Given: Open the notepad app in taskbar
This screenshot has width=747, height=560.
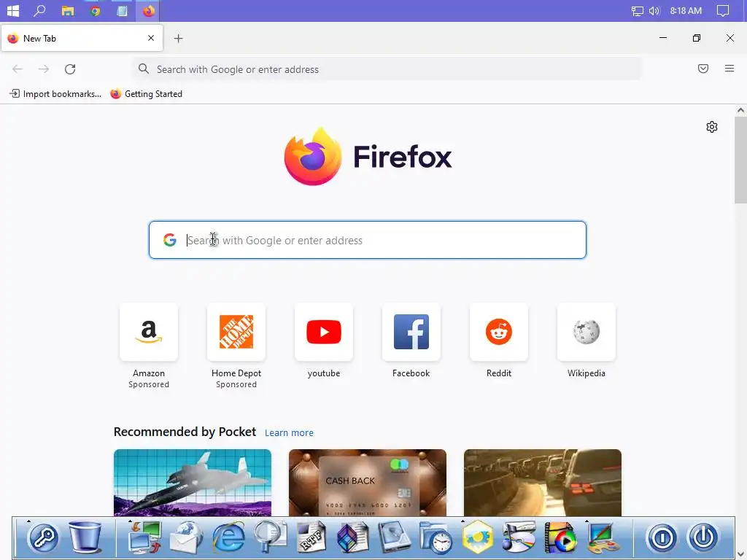Looking at the screenshot, I should [x=122, y=10].
